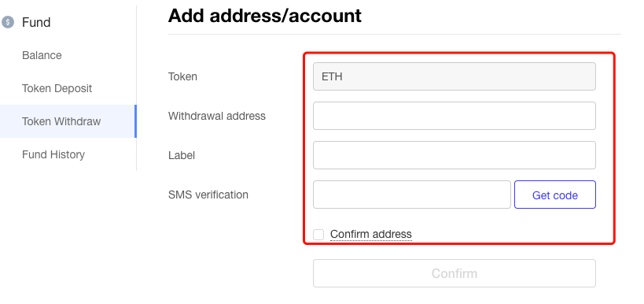Open the Token Deposit page
Viewport: 644px width, 304px height.
(57, 88)
